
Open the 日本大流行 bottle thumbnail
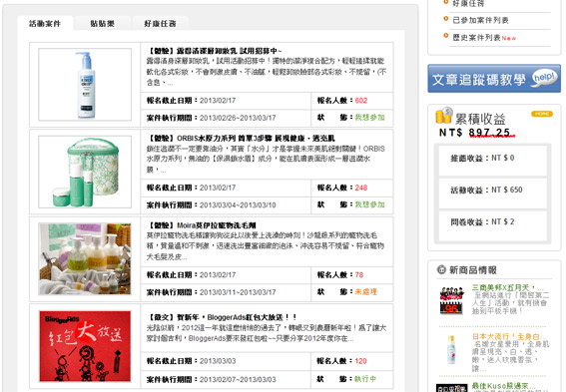(451, 349)
